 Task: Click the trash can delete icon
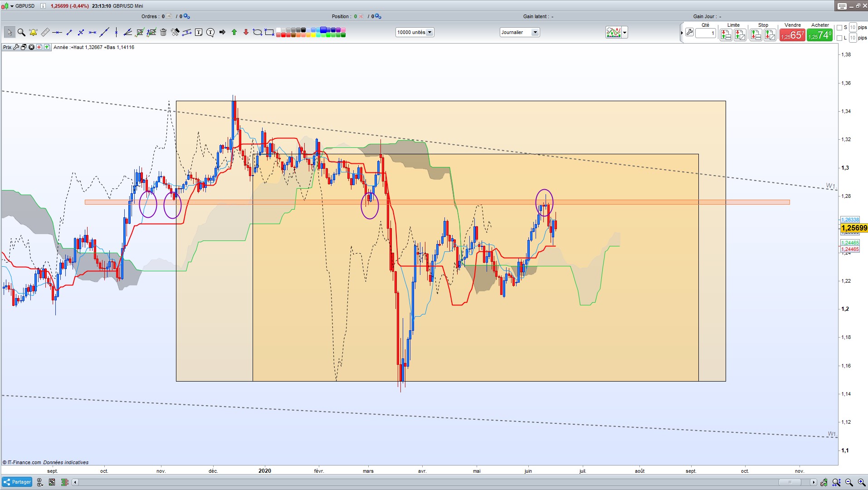tap(163, 32)
